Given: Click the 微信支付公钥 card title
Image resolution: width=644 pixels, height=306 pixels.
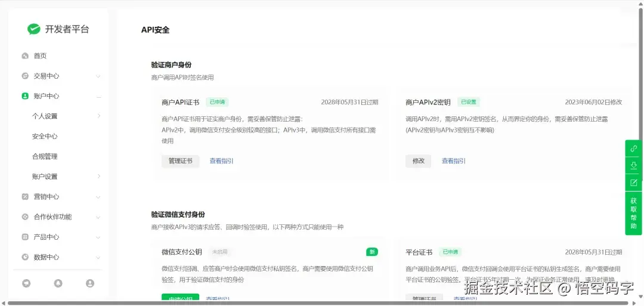Looking at the screenshot, I should 181,252.
